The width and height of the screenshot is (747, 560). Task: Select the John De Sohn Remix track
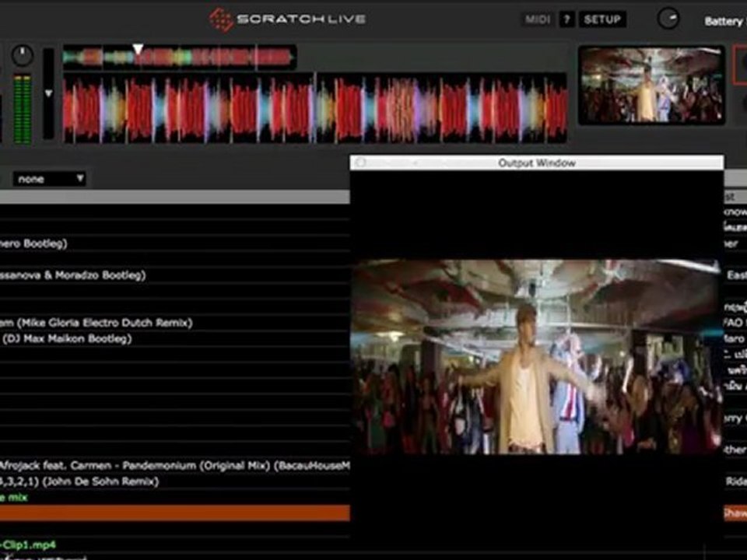tap(175, 481)
